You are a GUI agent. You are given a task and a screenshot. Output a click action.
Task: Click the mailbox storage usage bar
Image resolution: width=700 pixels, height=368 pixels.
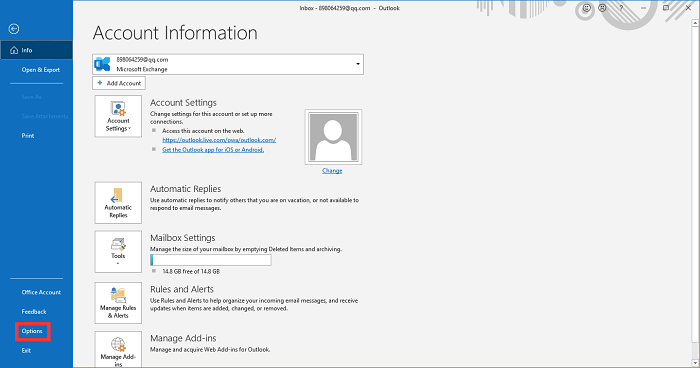211,260
